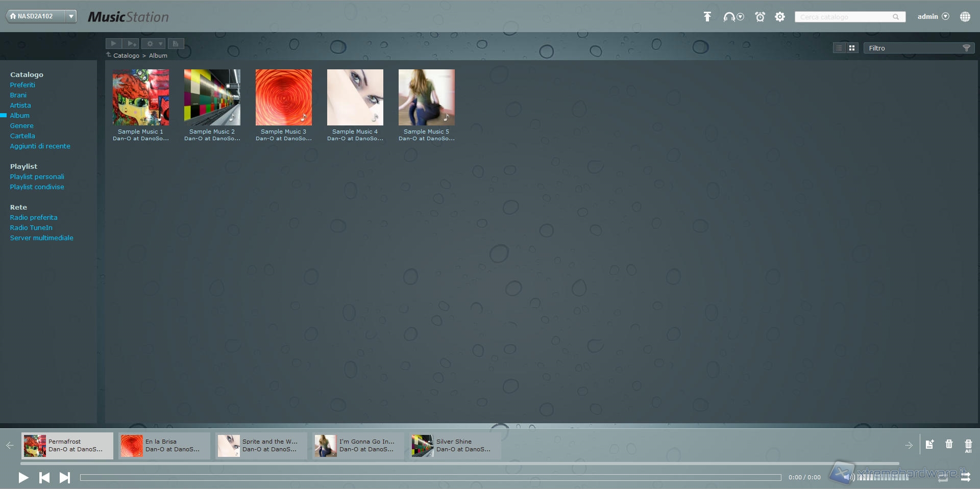The image size is (980, 489).
Task: Click the upload music icon
Action: pyautogui.click(x=707, y=17)
